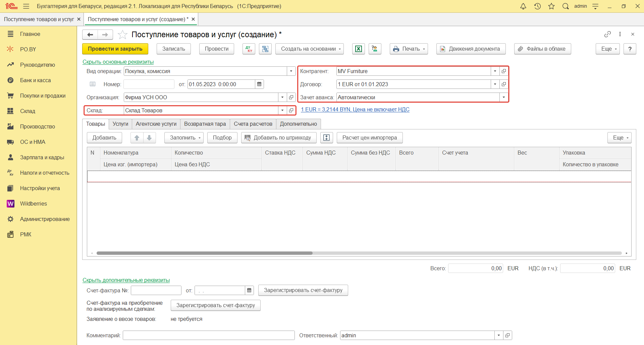The image size is (644, 345).
Task: Click the calendar icon next to document date
Action: coord(259,84)
